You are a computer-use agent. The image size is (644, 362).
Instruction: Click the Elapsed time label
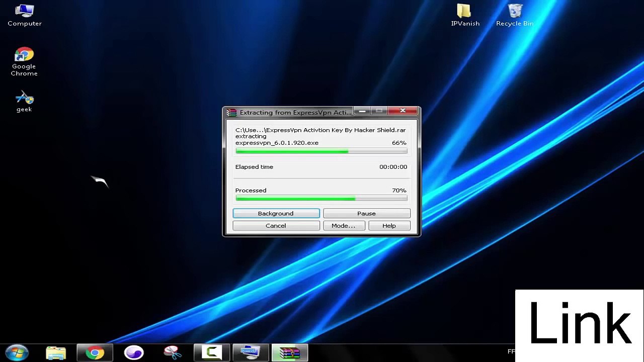tap(254, 167)
